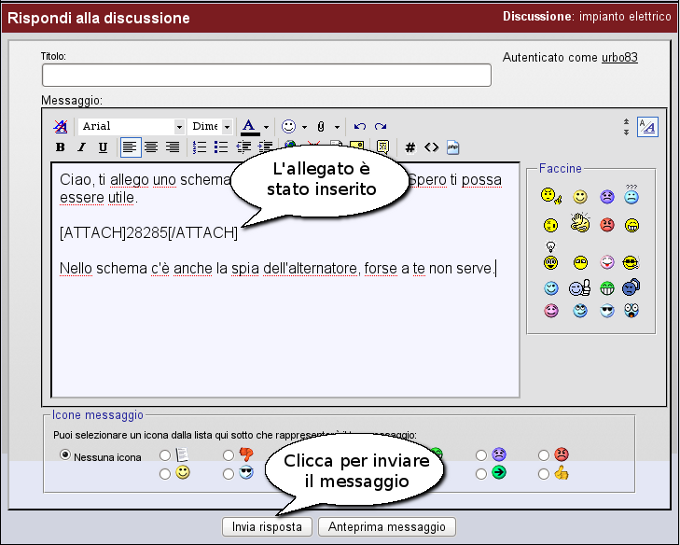This screenshot has height=545, width=680.
Task: Select the green arrow message icon option
Action: click(482, 473)
